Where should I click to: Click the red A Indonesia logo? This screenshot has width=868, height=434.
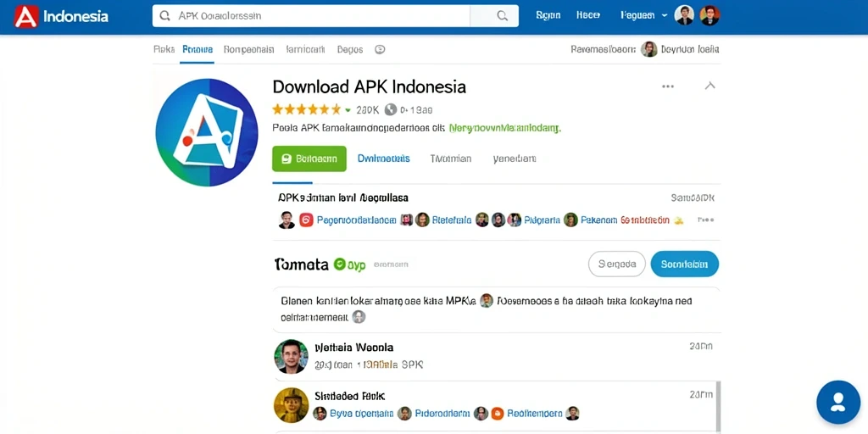(x=61, y=16)
